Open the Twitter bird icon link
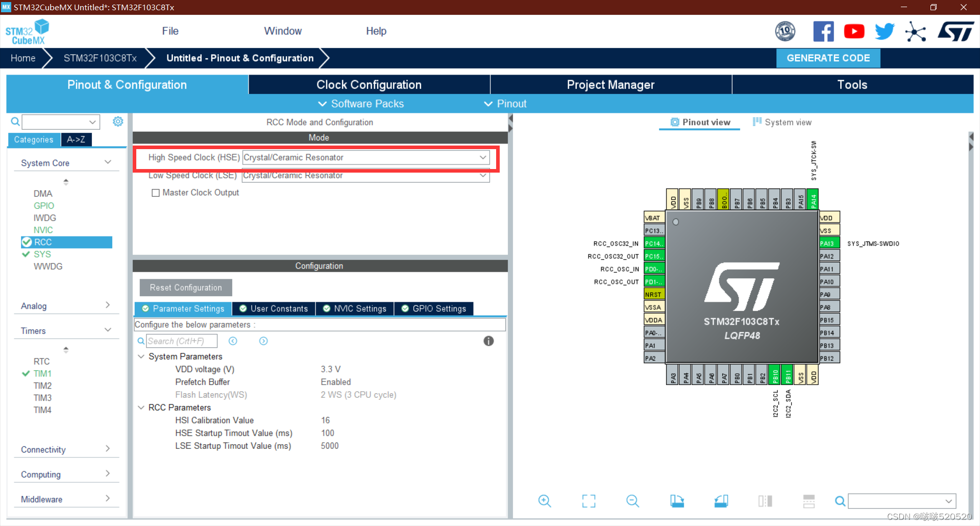 coord(885,32)
